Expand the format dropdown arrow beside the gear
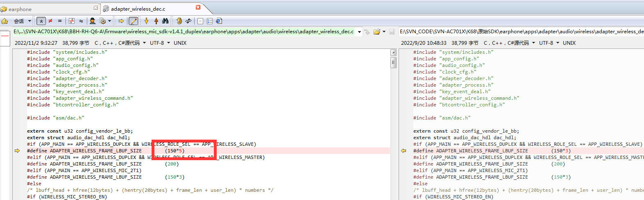The height and width of the screenshot is (200, 644). tap(109, 21)
